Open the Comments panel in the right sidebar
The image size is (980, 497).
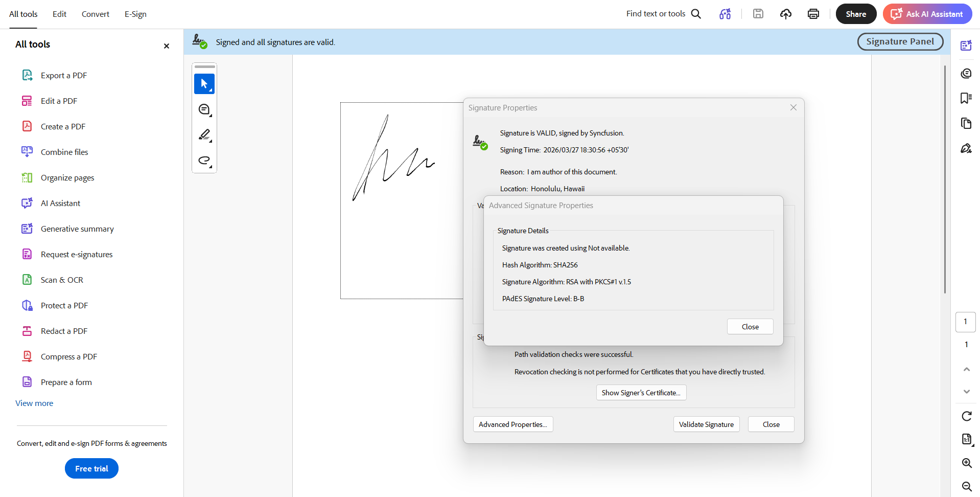pyautogui.click(x=966, y=73)
